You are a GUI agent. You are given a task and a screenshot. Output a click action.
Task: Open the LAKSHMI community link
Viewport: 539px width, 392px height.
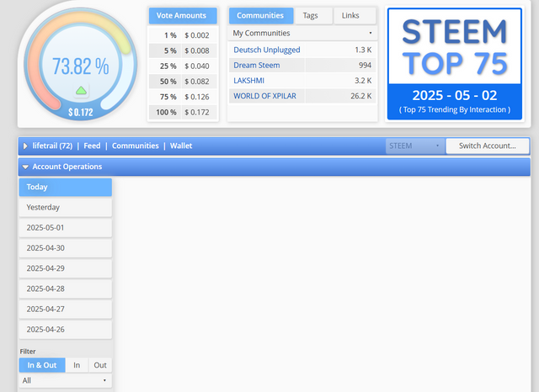249,81
